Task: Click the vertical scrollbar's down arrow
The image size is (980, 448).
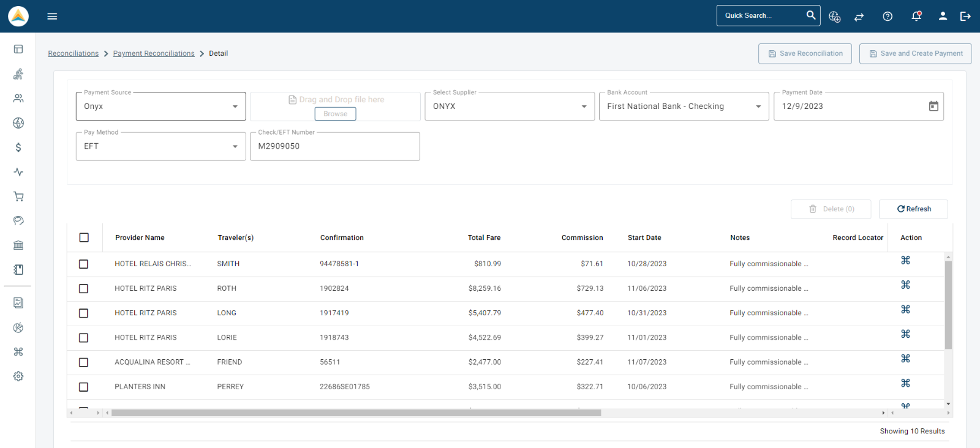Action: 948,404
